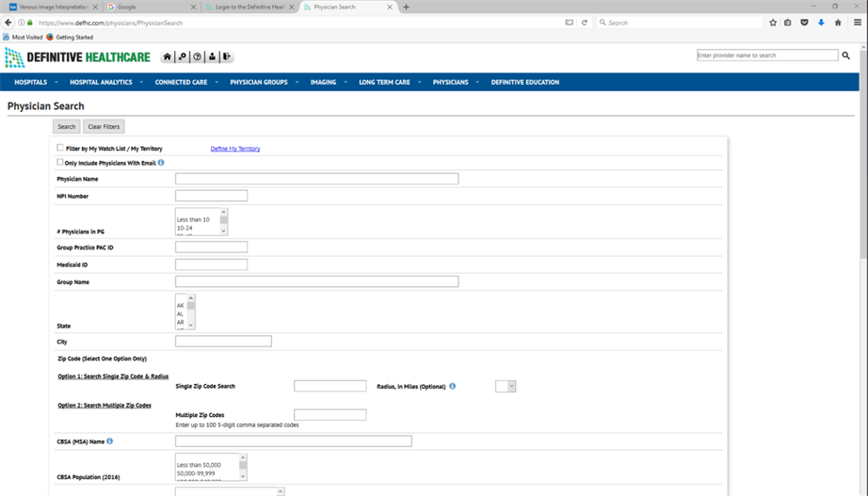Select 'Less than 50,000' in CBSA Population list
868x496 pixels.
(x=199, y=465)
